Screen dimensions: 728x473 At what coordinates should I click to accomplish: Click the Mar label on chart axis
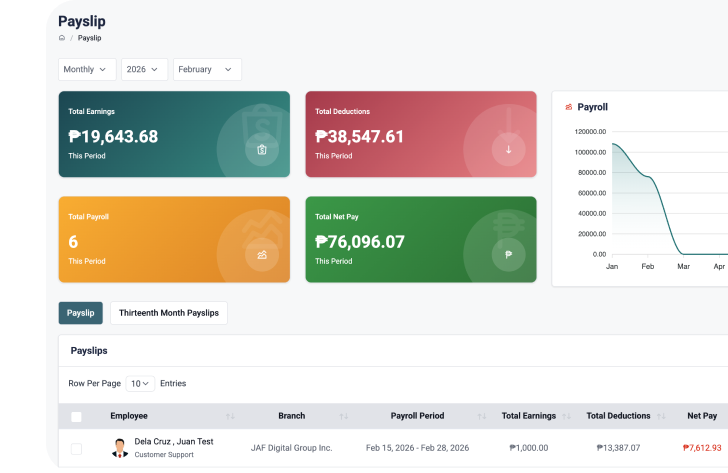(683, 266)
